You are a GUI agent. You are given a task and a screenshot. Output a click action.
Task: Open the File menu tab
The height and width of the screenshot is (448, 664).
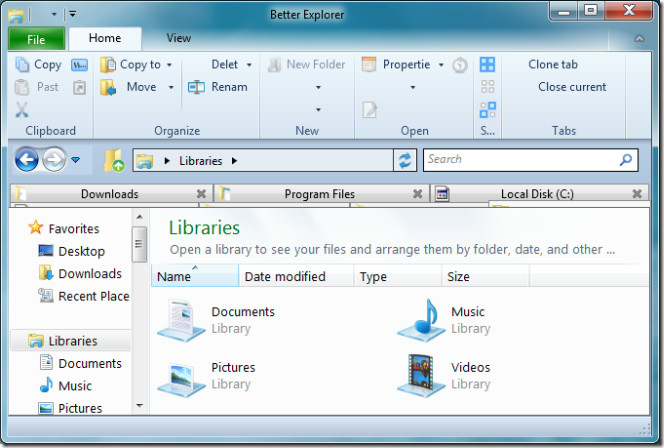tap(36, 39)
